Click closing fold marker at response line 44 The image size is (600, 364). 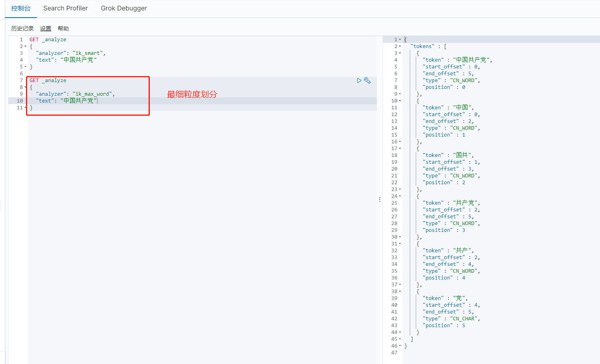400,332
